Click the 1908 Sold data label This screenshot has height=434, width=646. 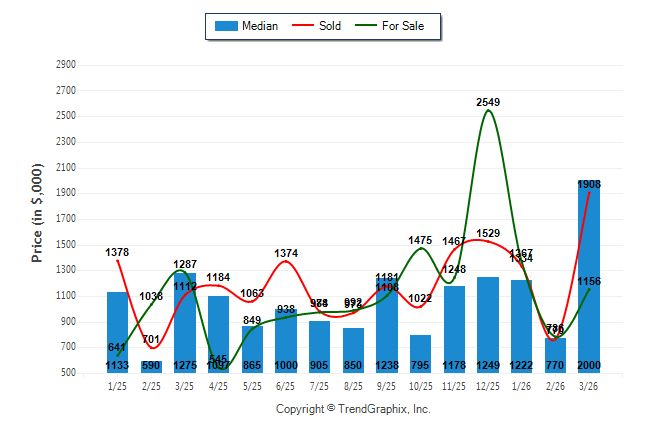point(589,184)
